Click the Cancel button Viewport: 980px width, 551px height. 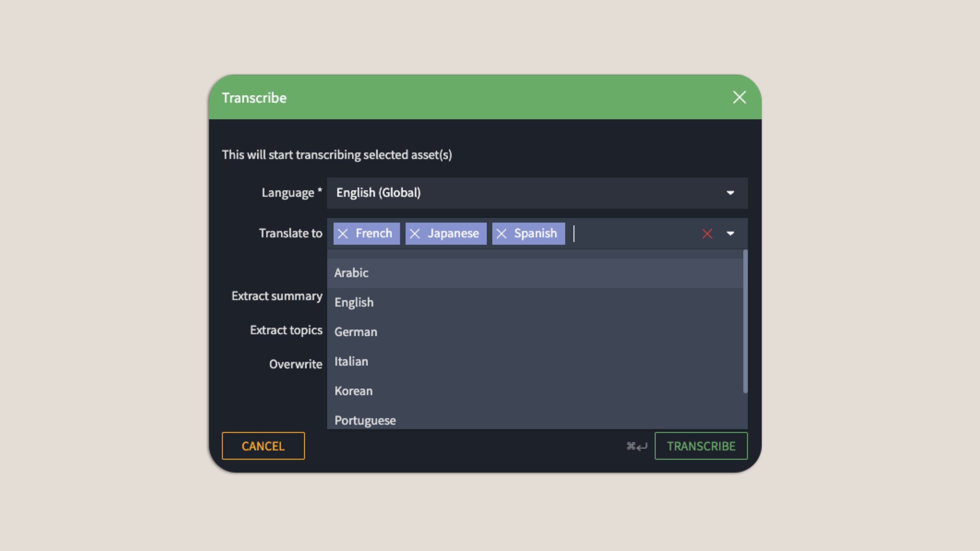tap(263, 446)
